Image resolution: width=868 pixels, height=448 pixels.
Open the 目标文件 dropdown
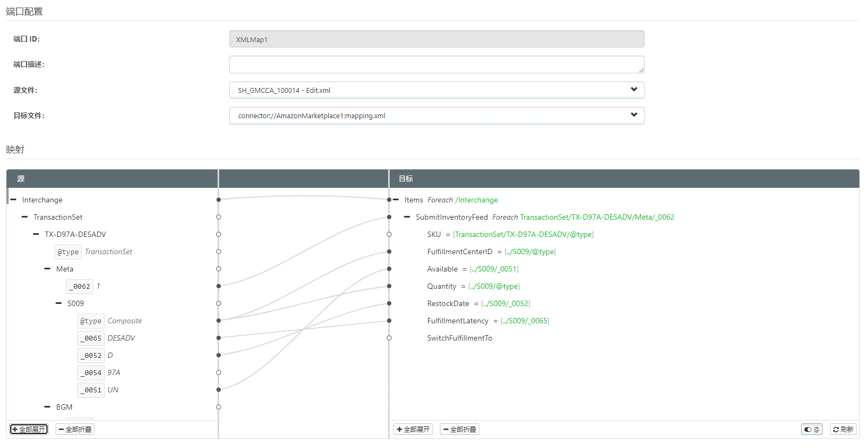tap(436, 116)
